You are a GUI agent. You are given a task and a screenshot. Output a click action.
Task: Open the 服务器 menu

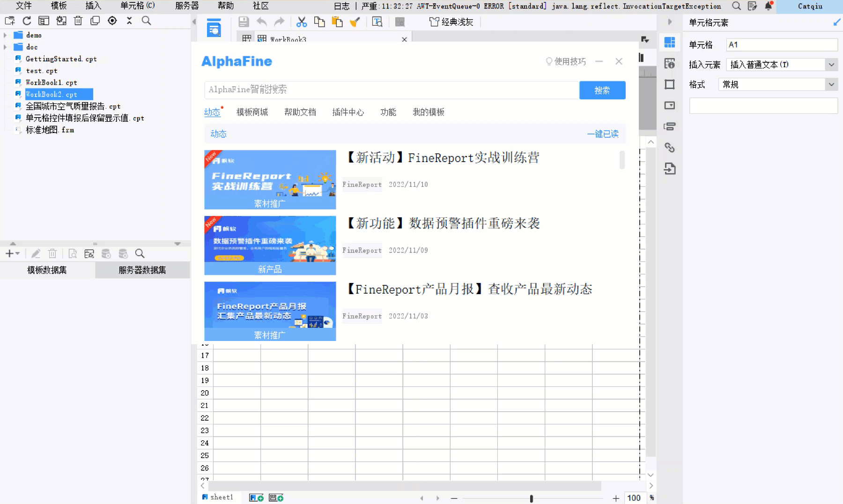point(187,6)
